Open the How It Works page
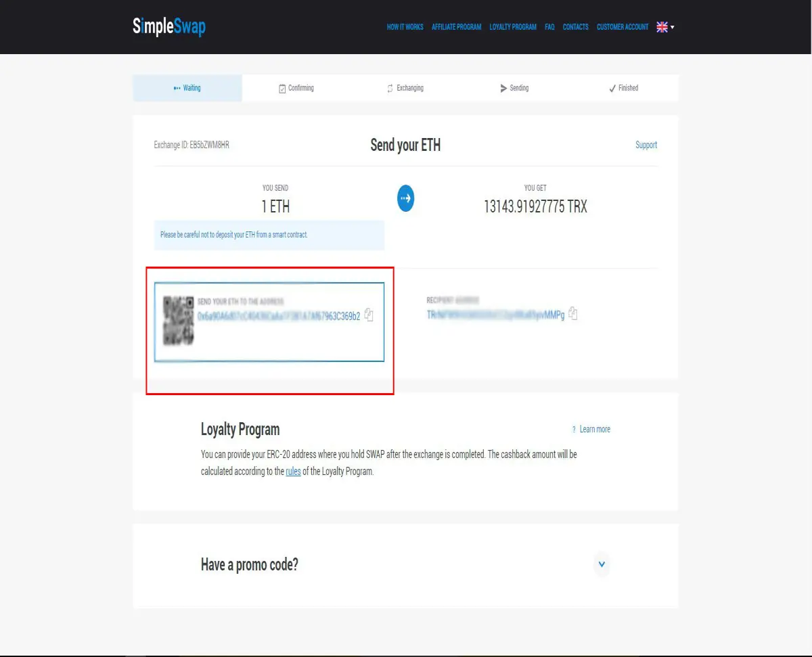The height and width of the screenshot is (657, 812). point(405,27)
